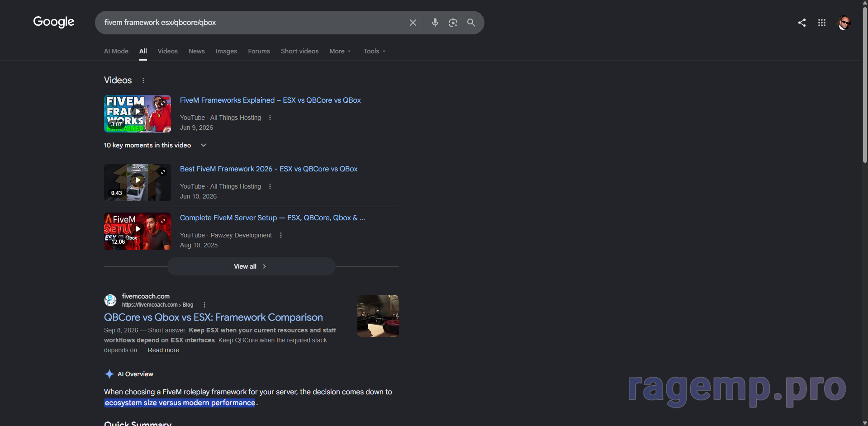
Task: Click the View all videos button
Action: 251,266
